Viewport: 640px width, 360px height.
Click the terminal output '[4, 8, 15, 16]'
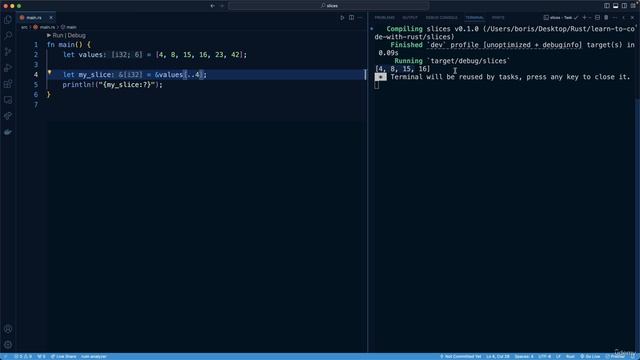point(402,69)
